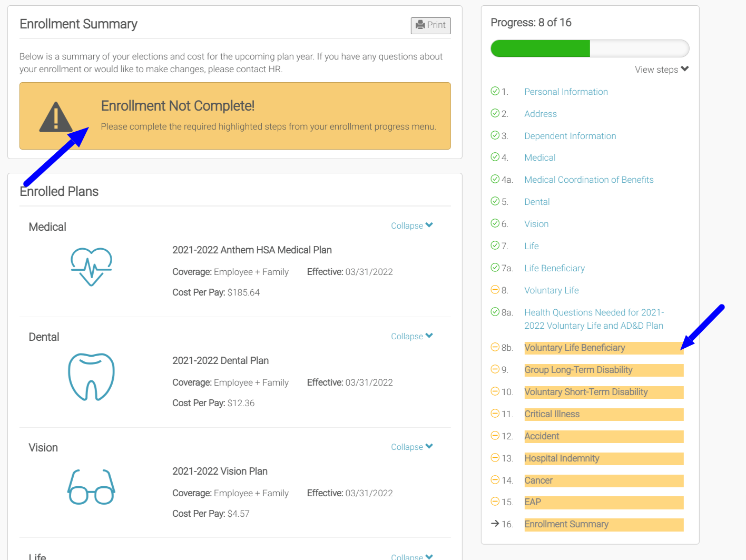Toggle the View steps dropdown
Image resolution: width=746 pixels, height=560 pixels.
pyautogui.click(x=661, y=70)
